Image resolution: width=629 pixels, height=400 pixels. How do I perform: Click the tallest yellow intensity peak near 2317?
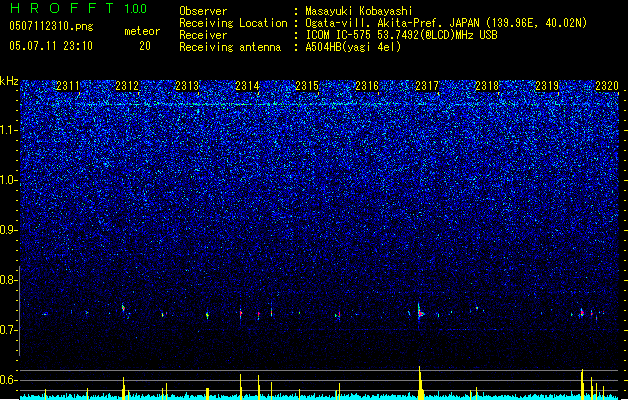(x=420, y=382)
